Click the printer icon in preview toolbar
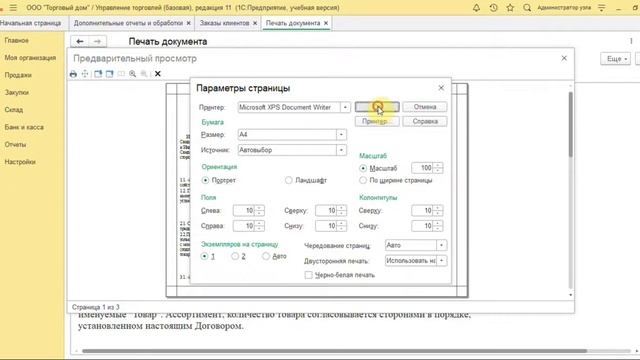The height and width of the screenshot is (360, 640). click(x=73, y=74)
